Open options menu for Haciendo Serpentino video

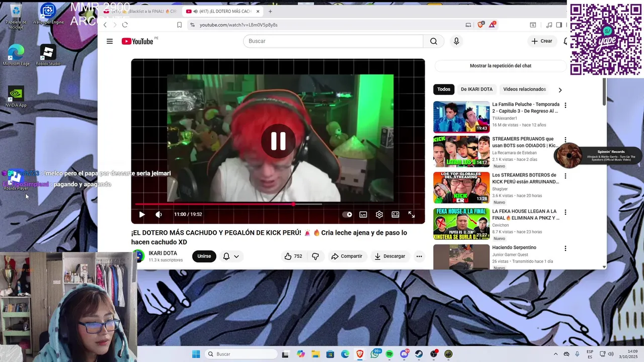[x=565, y=248]
